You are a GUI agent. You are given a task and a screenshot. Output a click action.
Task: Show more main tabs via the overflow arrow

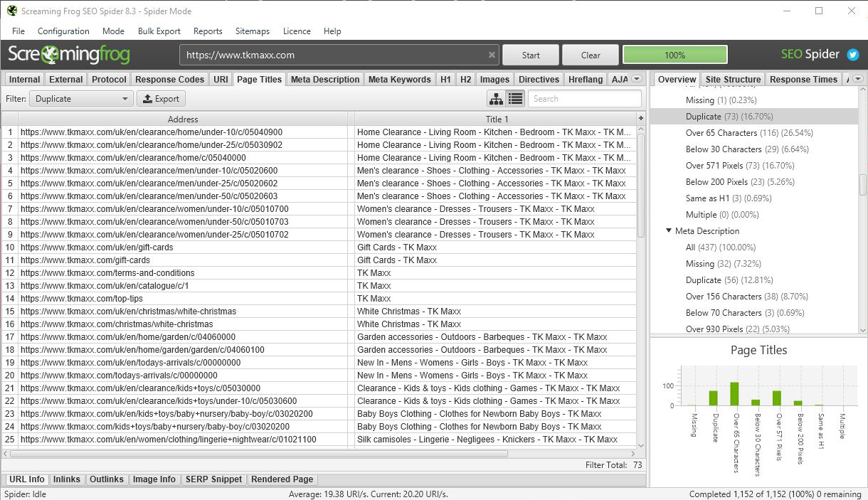tap(637, 79)
